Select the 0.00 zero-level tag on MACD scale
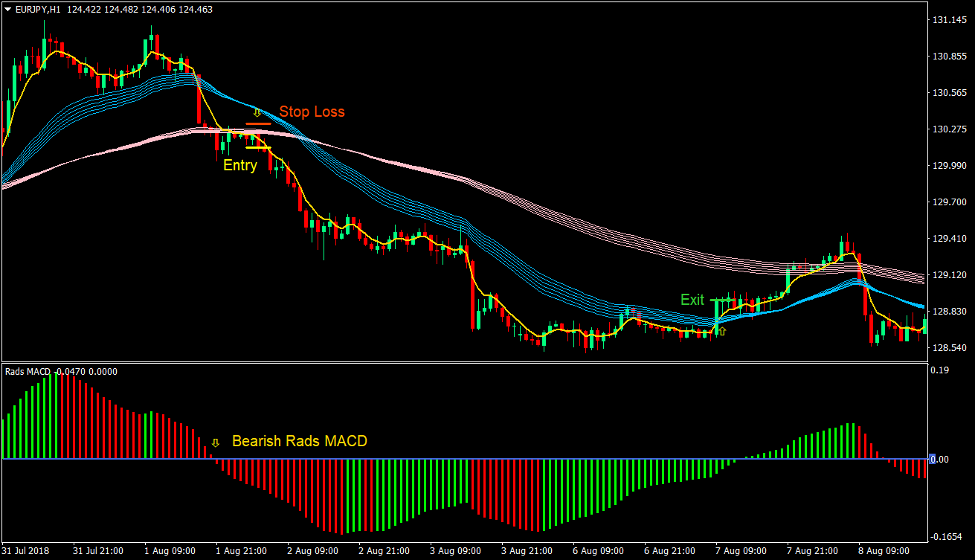Screen dimensions: 977x560 pyautogui.click(x=938, y=460)
